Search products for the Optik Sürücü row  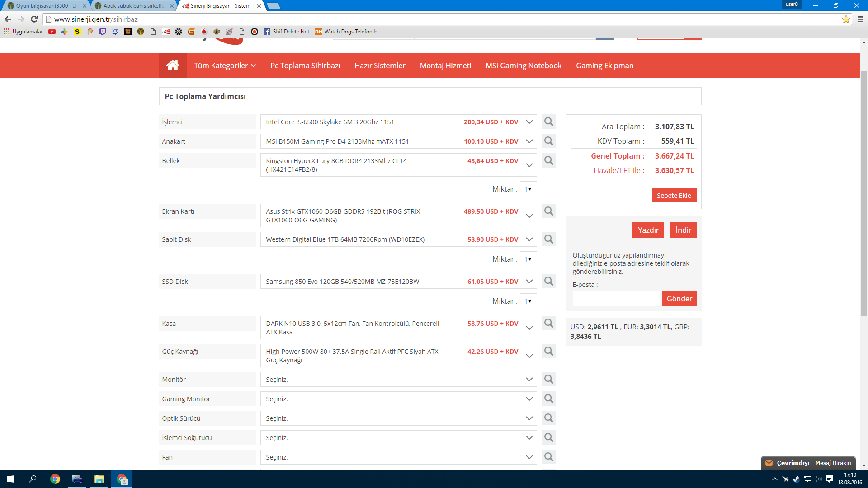coord(549,418)
